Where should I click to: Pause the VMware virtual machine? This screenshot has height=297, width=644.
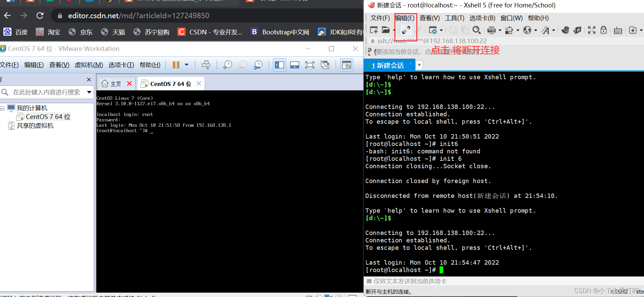[176, 65]
